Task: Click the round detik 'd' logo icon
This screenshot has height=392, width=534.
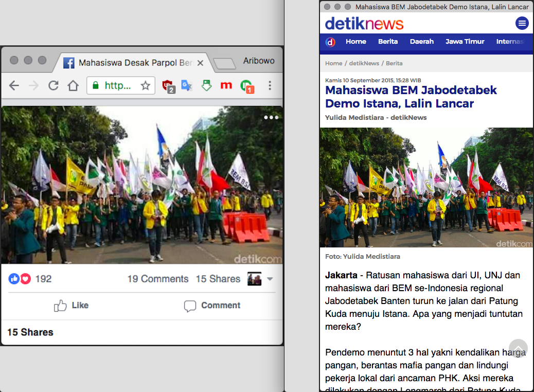Action: [330, 42]
